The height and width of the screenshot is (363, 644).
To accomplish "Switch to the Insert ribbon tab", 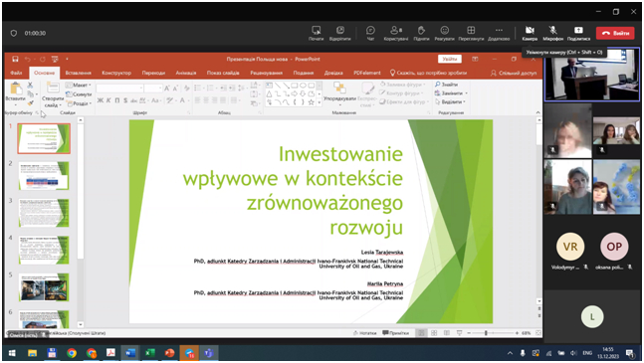I will click(78, 73).
